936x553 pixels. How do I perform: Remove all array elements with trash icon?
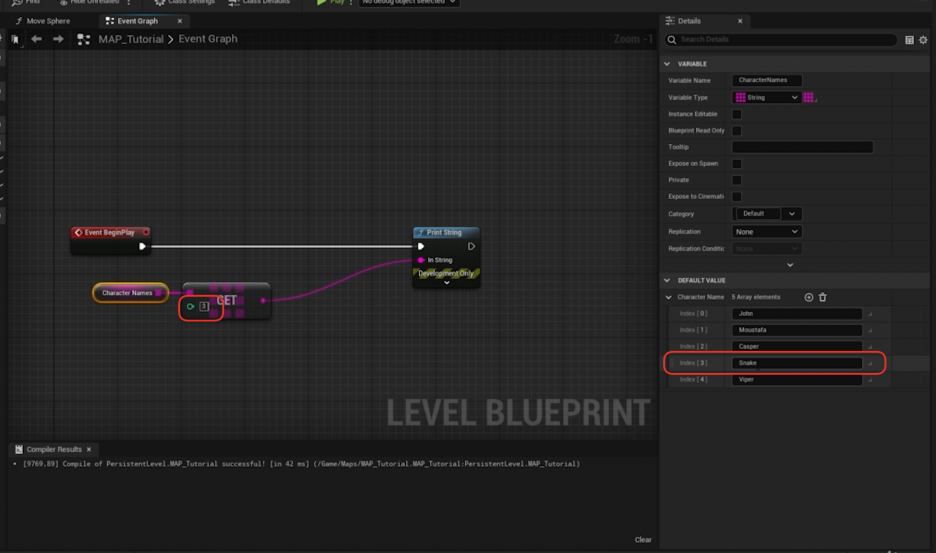823,297
